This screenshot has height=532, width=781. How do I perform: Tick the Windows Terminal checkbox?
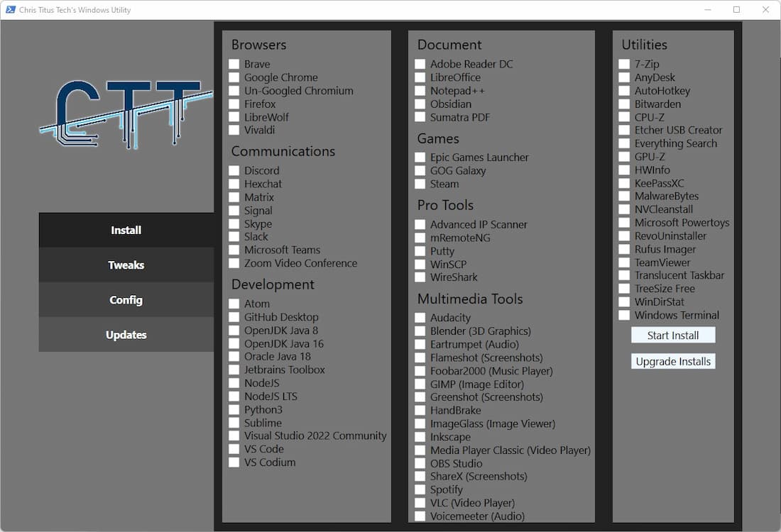[624, 315]
